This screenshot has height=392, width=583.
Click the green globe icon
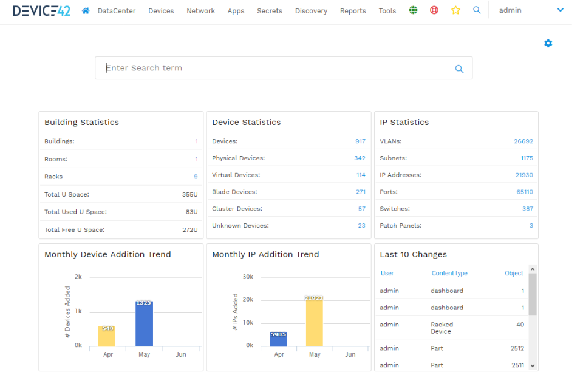413,10
